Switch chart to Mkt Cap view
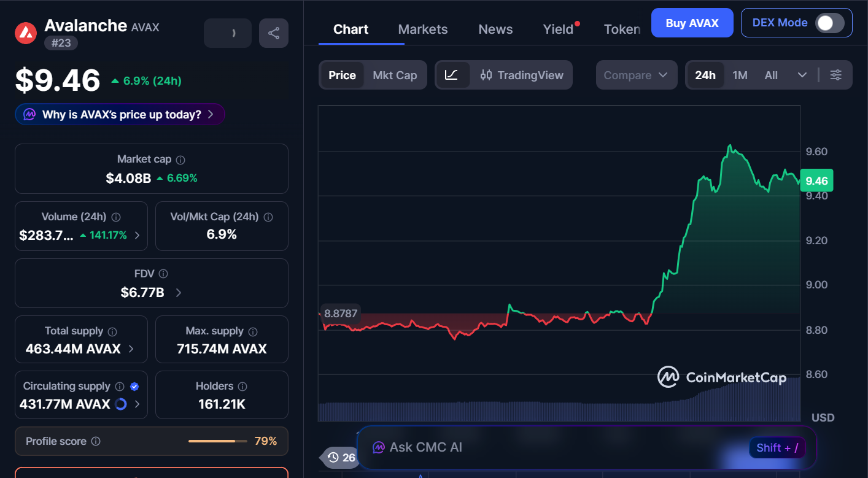This screenshot has width=868, height=478. pos(395,75)
